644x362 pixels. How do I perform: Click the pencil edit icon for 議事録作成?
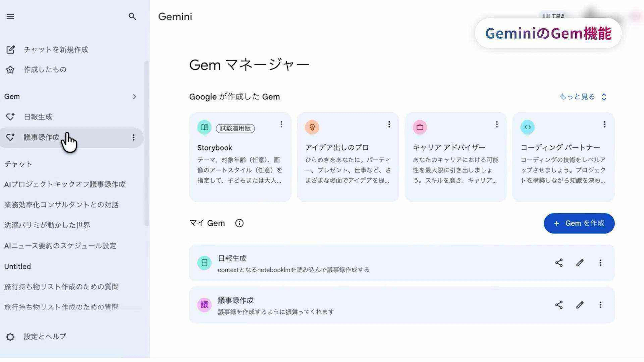(580, 305)
